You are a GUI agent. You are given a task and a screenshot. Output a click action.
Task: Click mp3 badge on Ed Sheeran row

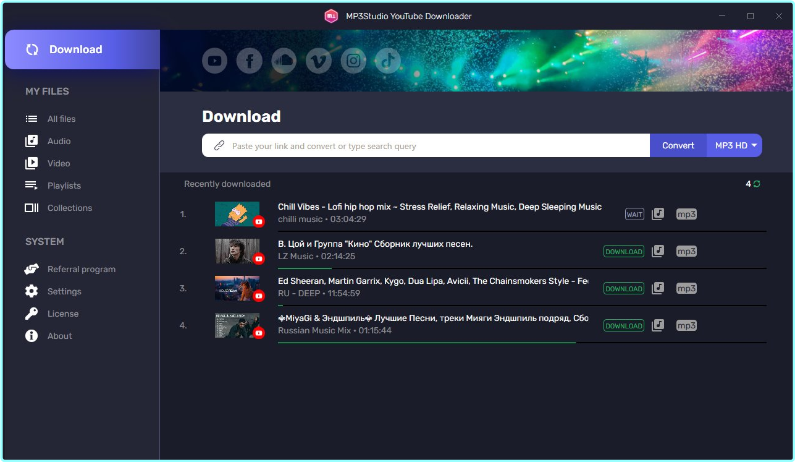point(686,288)
